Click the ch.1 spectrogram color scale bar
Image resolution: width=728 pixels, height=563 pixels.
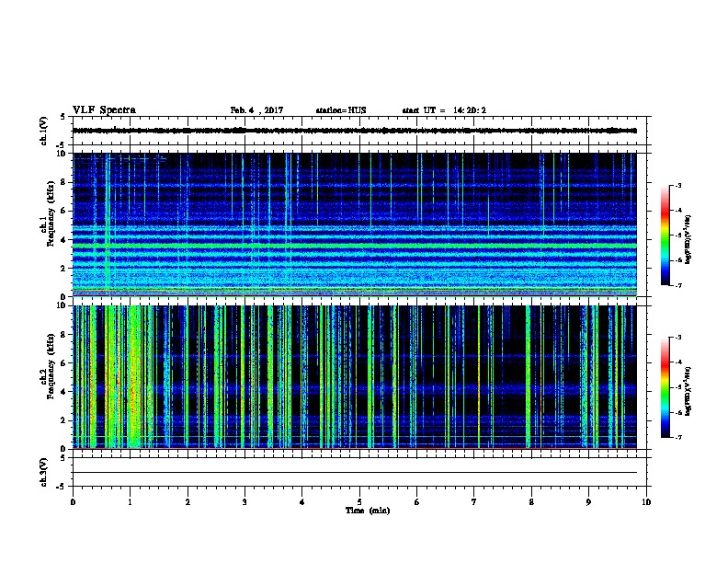tap(665, 236)
